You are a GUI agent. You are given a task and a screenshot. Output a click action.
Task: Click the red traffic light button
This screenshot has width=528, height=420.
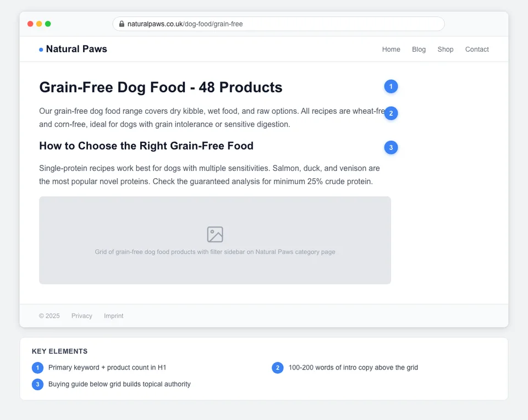pyautogui.click(x=30, y=24)
